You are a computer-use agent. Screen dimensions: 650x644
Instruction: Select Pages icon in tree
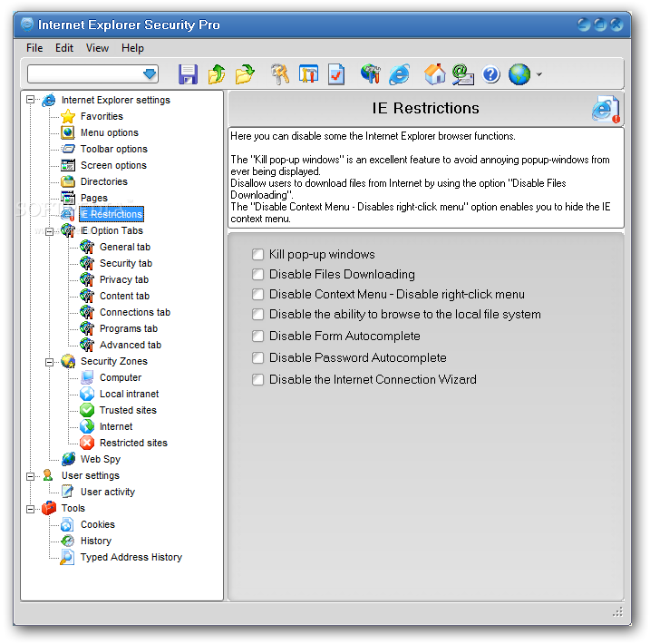pyautogui.click(x=68, y=198)
